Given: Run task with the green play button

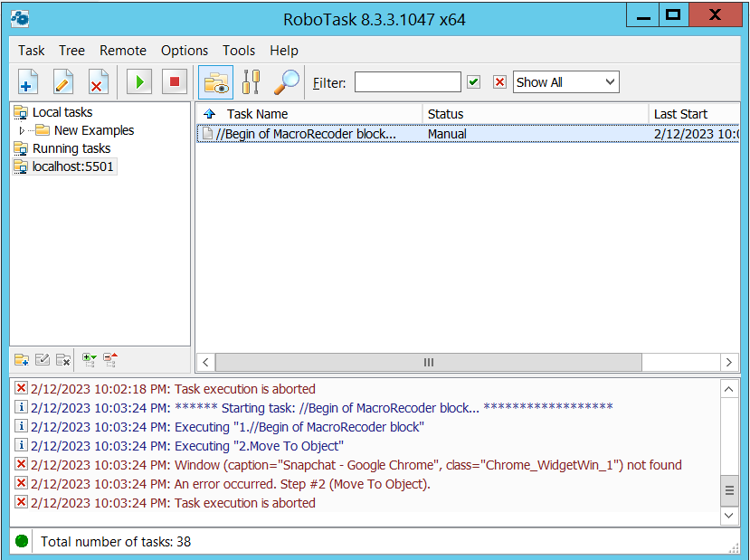Looking at the screenshot, I should click(139, 82).
